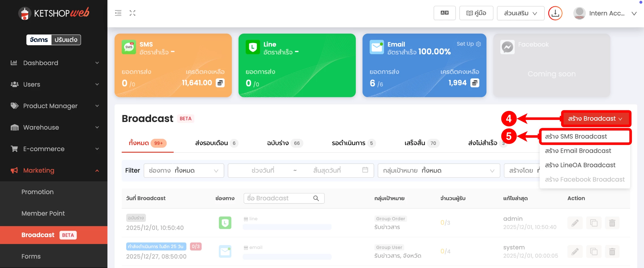Viewport: 644px width, 268px height.
Task: Switch to the จัดการ mode toggle
Action: point(39,40)
